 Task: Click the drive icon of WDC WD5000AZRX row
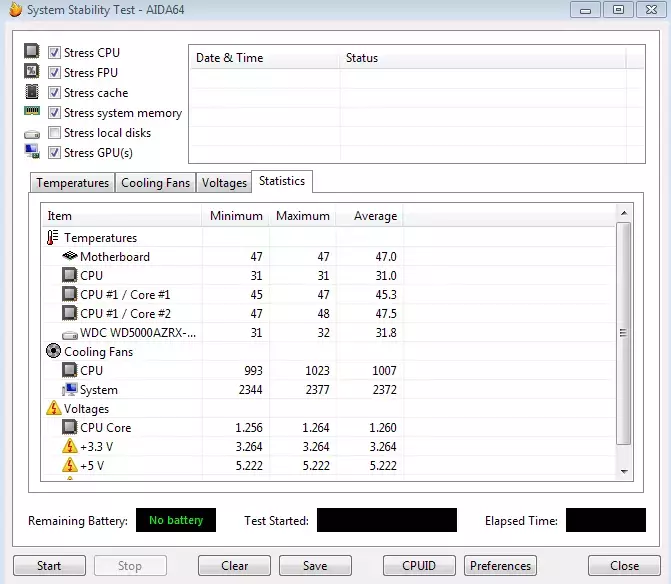(70, 335)
